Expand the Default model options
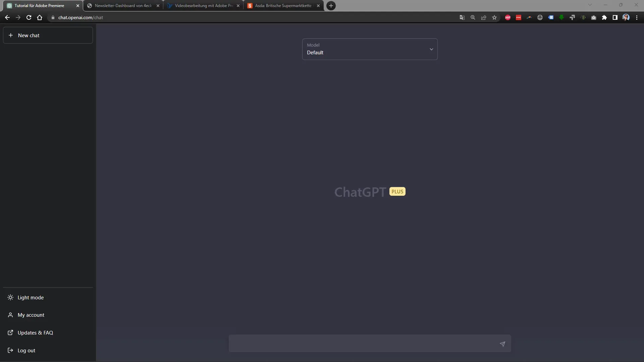 pyautogui.click(x=431, y=49)
